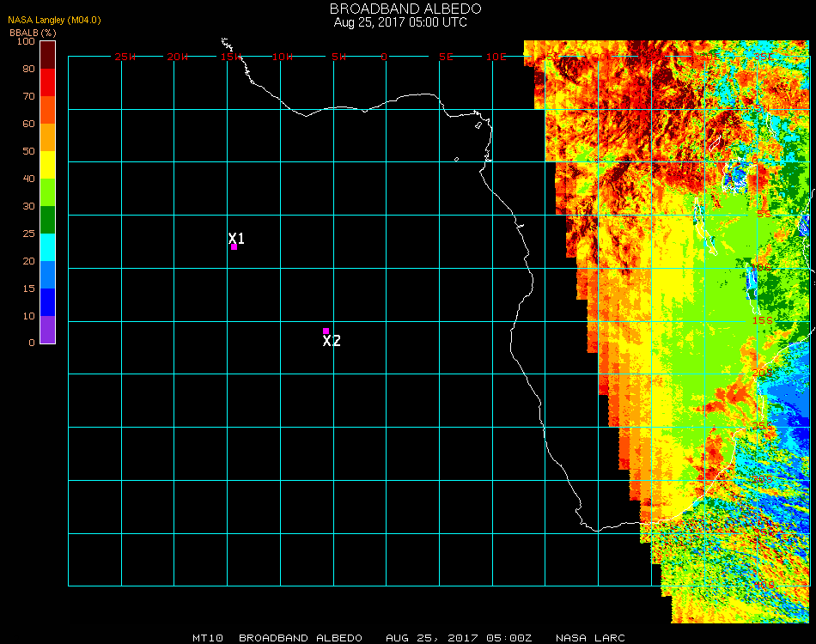
Task: Click the '60' colorbar tick label
Action: click(x=28, y=124)
